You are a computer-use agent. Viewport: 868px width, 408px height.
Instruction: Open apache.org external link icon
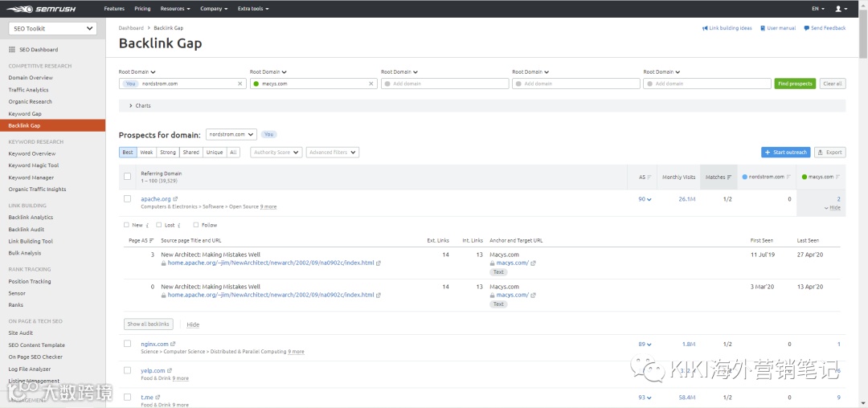click(x=175, y=199)
